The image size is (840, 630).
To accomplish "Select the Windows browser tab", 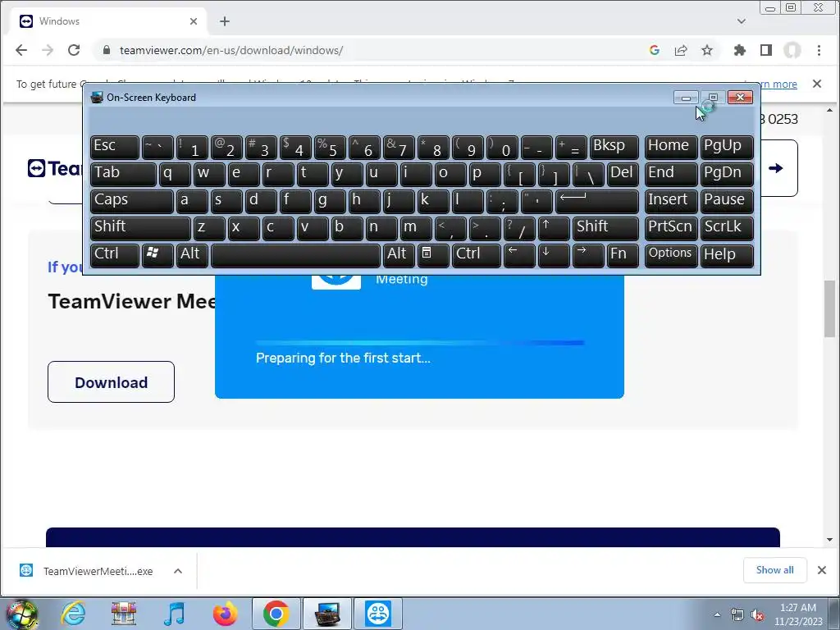I will [x=109, y=21].
